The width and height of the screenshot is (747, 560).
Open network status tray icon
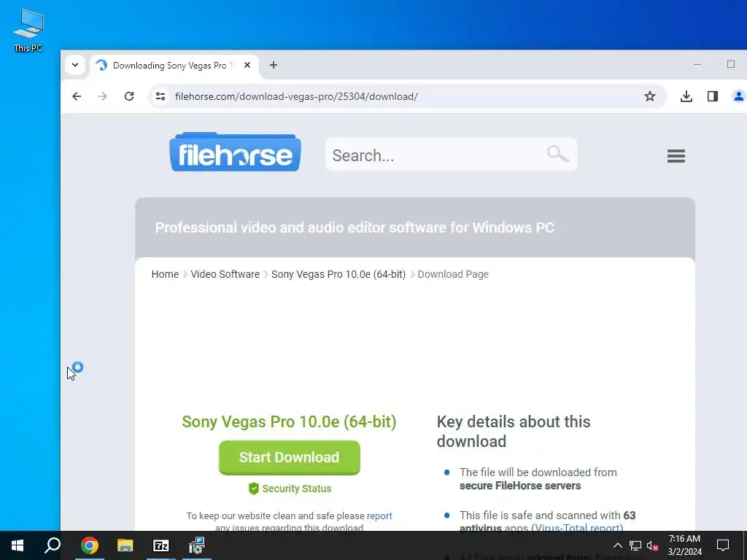(635, 545)
